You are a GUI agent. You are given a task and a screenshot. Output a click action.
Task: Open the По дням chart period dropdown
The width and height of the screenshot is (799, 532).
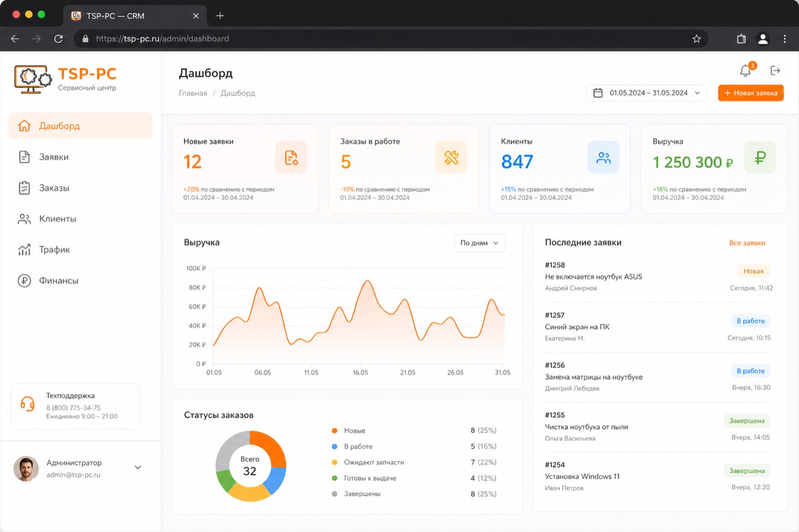click(x=479, y=243)
